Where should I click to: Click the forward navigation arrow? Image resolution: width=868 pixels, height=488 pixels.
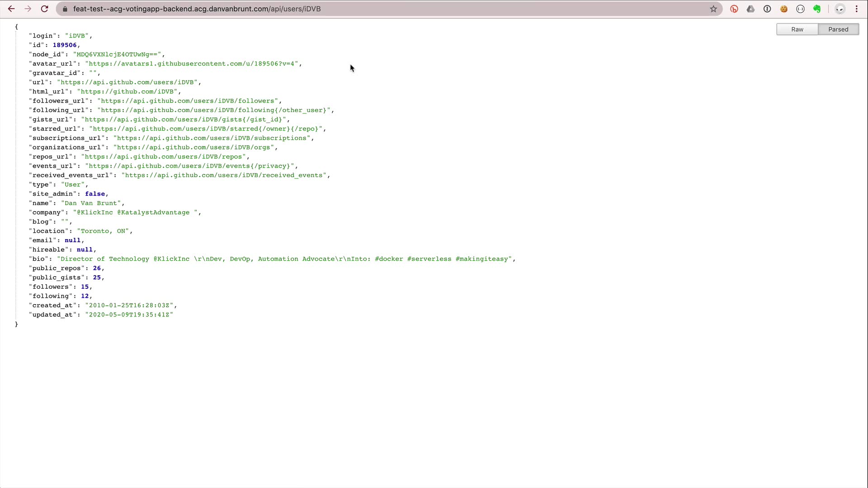(28, 9)
